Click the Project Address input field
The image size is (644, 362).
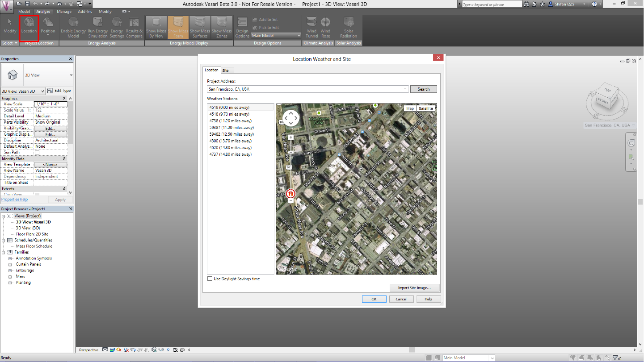click(307, 89)
